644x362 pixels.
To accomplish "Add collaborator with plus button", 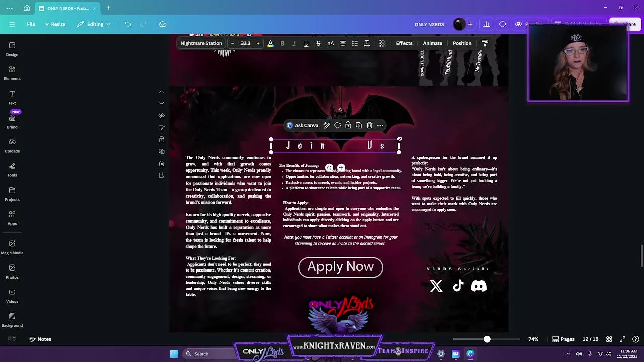I will tap(470, 24).
